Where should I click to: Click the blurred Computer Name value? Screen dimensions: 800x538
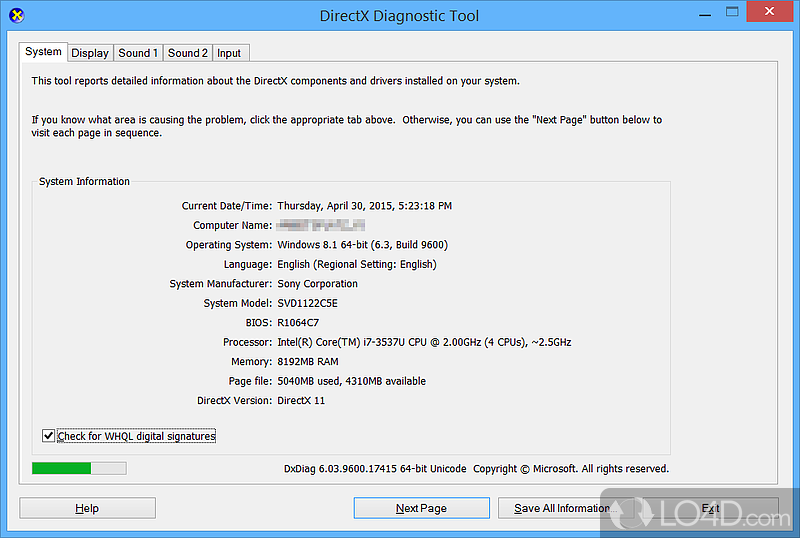(x=313, y=226)
